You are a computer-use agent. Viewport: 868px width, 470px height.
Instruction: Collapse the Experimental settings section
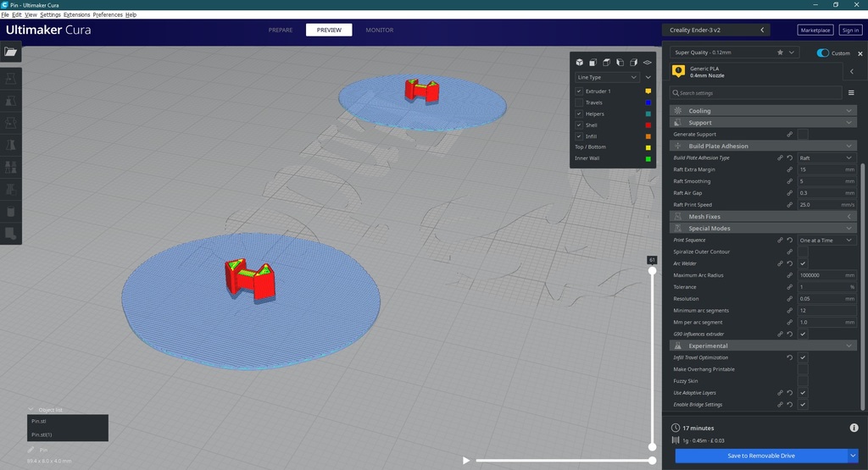click(x=849, y=346)
